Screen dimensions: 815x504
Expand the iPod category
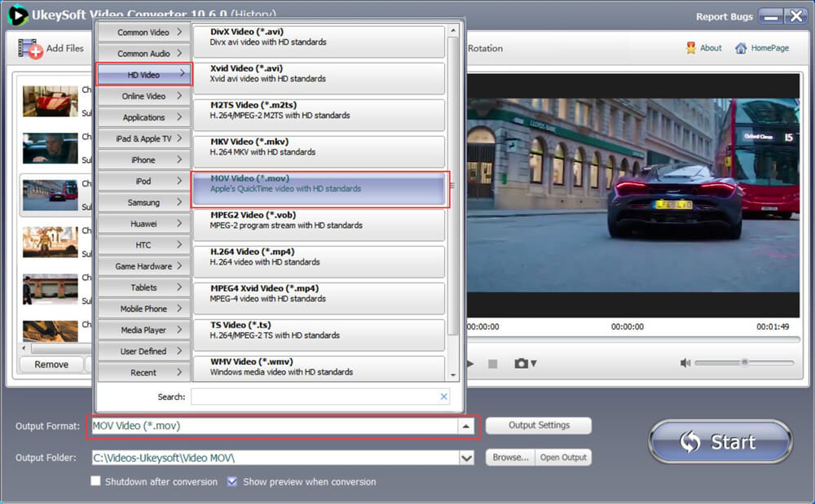point(144,181)
